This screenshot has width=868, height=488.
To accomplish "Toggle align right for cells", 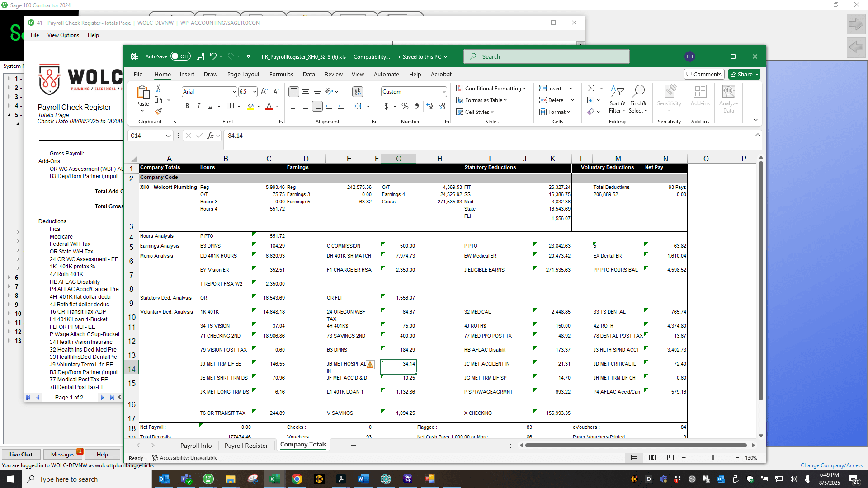I will coord(317,106).
